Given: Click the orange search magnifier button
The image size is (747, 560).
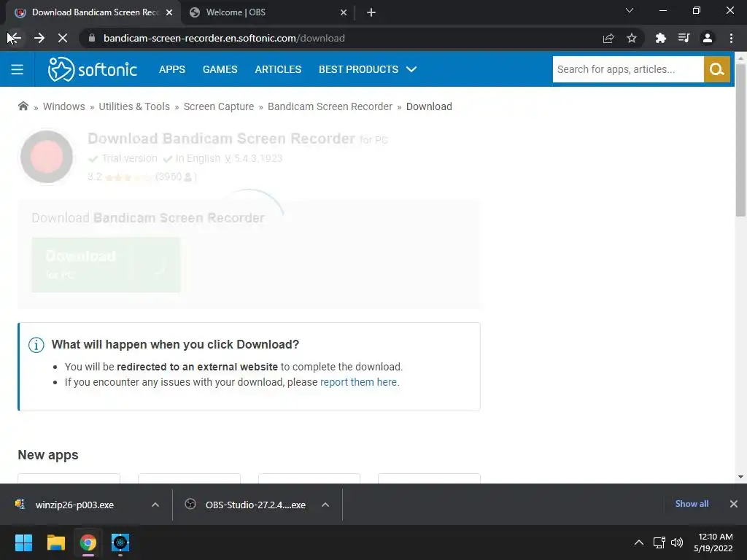Looking at the screenshot, I should [716, 69].
